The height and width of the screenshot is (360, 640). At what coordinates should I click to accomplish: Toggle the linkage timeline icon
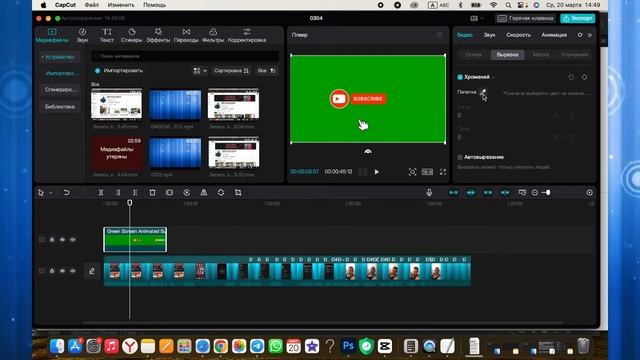tap(488, 192)
